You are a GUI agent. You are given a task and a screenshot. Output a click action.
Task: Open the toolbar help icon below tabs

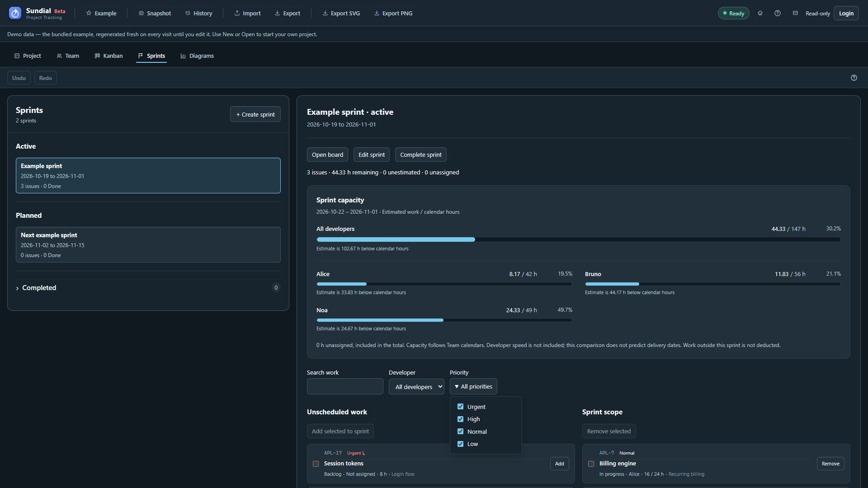point(854,78)
